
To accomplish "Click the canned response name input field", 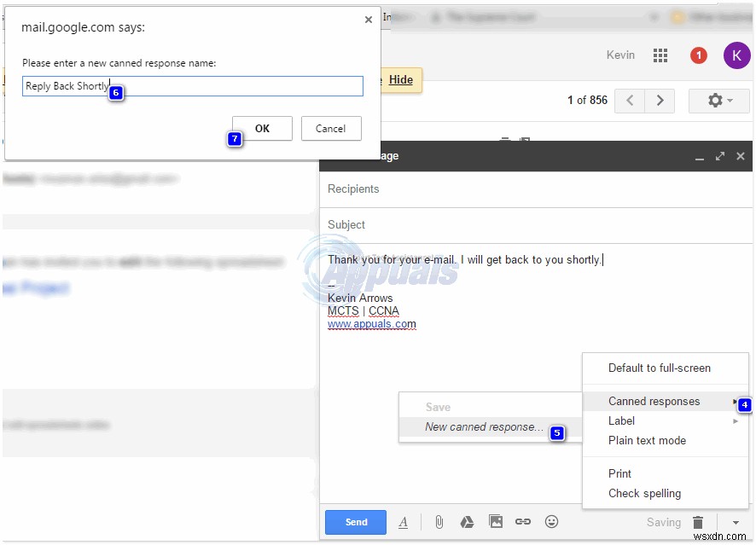I will tap(192, 85).
